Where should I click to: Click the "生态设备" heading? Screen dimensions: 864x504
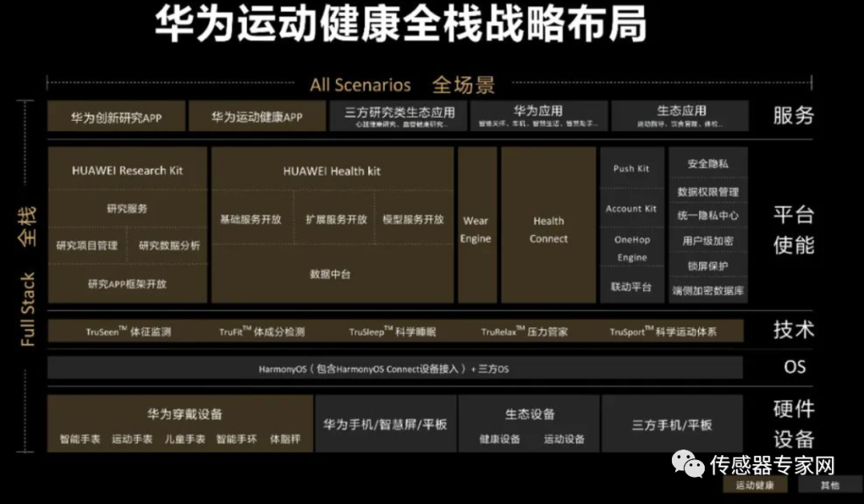tap(530, 414)
